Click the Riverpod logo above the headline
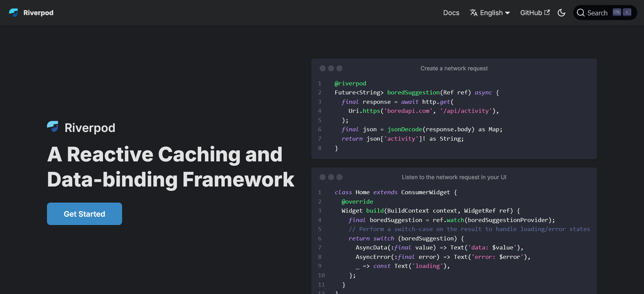This screenshot has width=644, height=294. tap(53, 127)
